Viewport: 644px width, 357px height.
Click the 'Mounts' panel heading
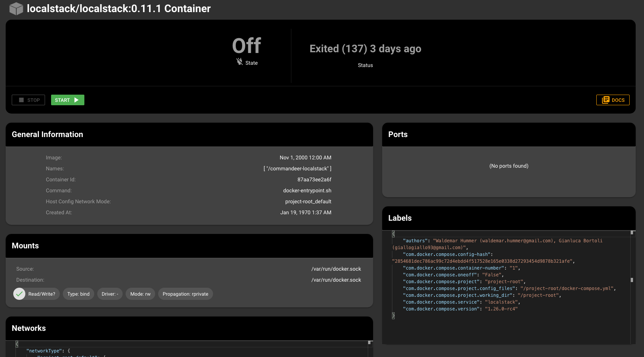point(25,246)
